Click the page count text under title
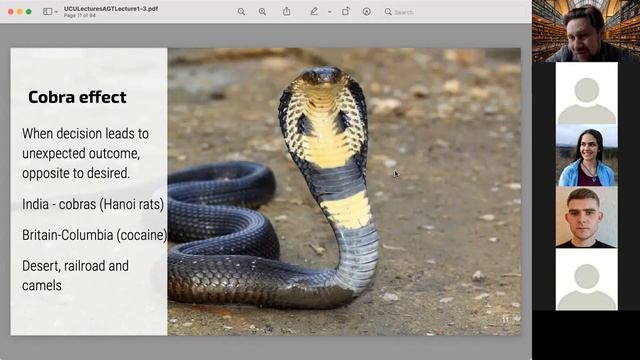The width and height of the screenshot is (640, 360). pos(80,16)
